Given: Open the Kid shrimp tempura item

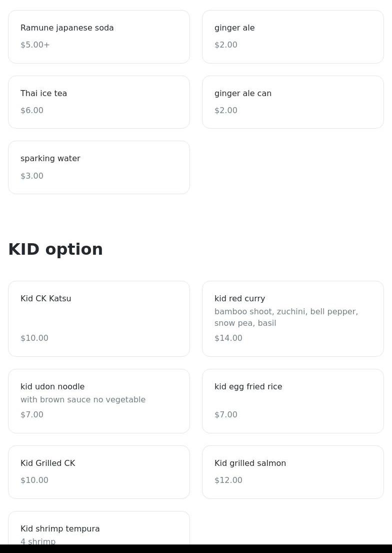Looking at the screenshot, I should point(99,528).
